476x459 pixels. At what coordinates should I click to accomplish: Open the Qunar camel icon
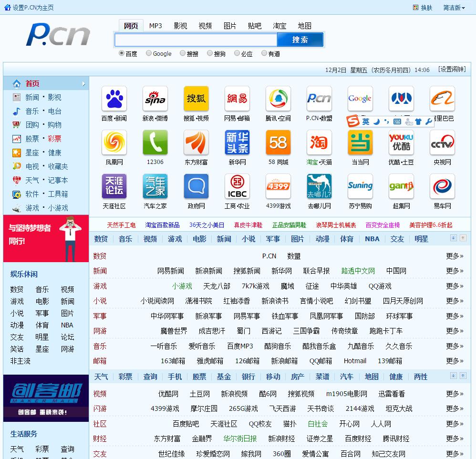point(319,186)
